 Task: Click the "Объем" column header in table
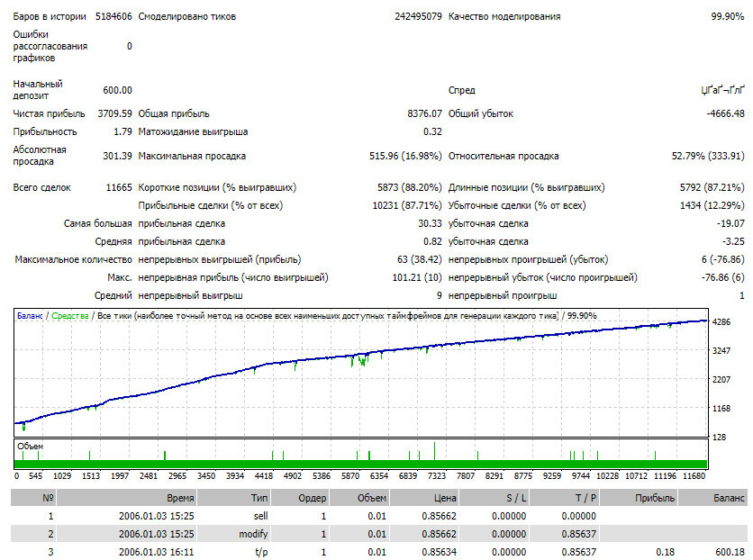(358, 498)
